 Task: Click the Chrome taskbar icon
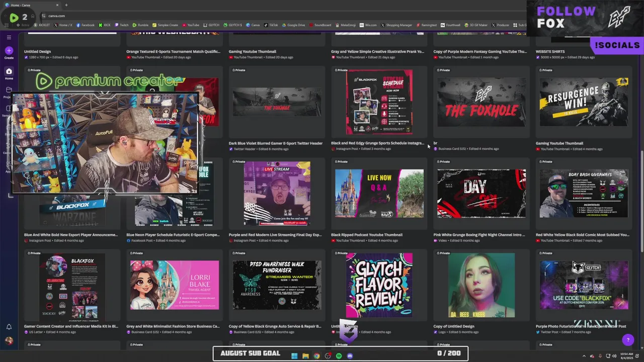tap(316, 356)
